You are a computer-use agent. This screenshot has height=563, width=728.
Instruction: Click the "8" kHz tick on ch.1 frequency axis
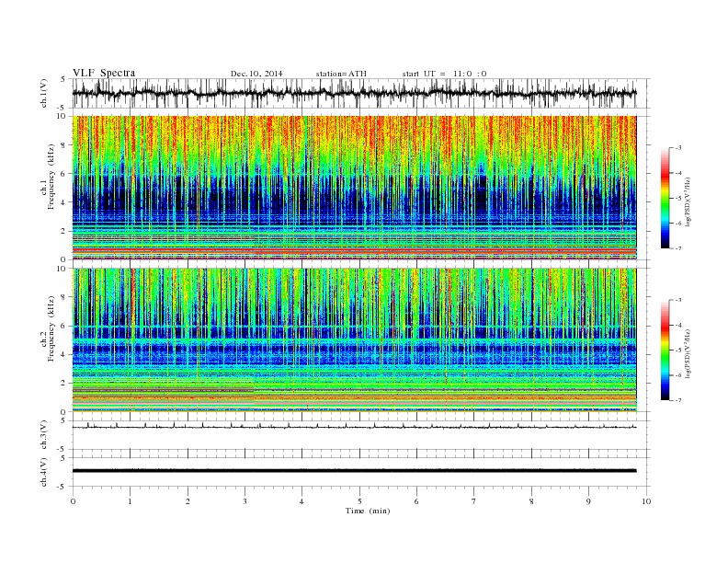pos(64,145)
